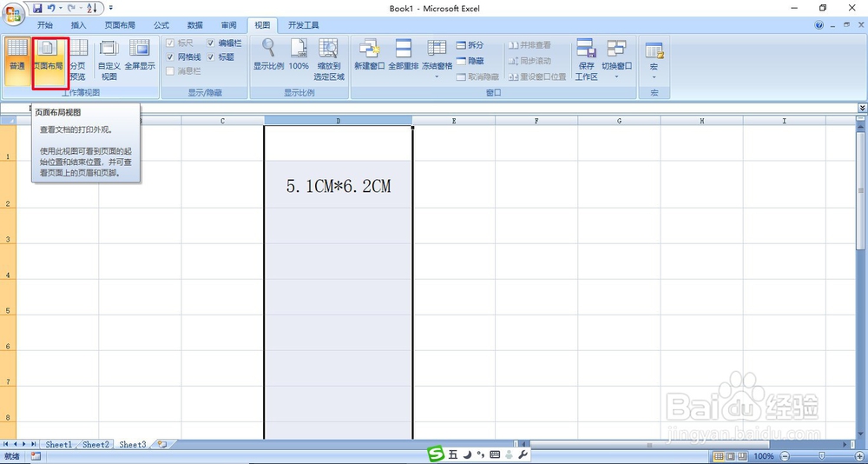Toggle Gridlines (网格线) checkbox

click(x=170, y=57)
